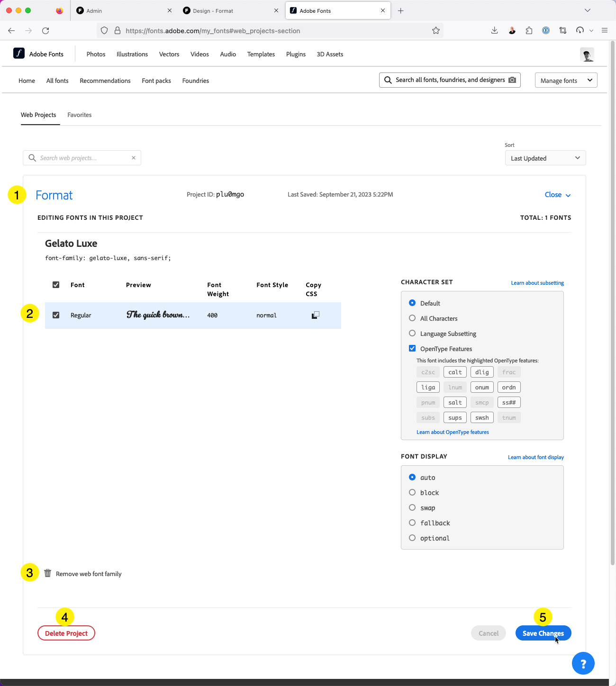This screenshot has width=616, height=686.
Task: Click the Cancel button
Action: 489,633
